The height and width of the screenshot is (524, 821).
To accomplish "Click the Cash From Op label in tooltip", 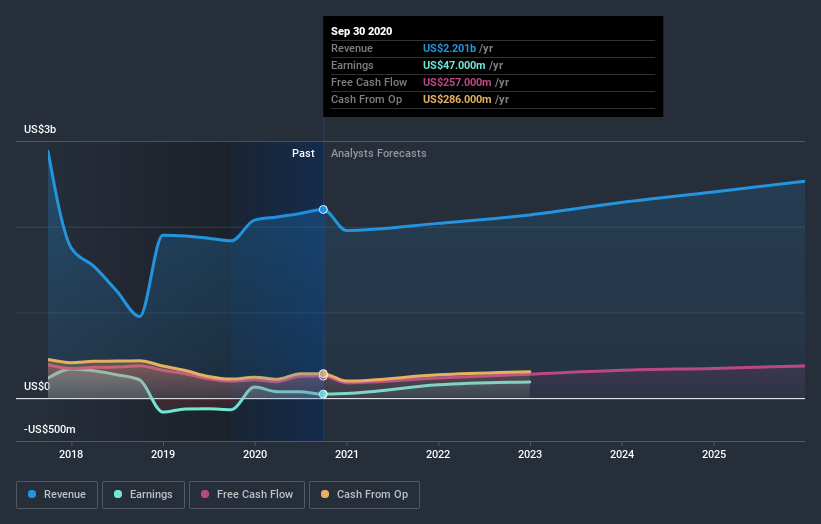I will coord(367,99).
